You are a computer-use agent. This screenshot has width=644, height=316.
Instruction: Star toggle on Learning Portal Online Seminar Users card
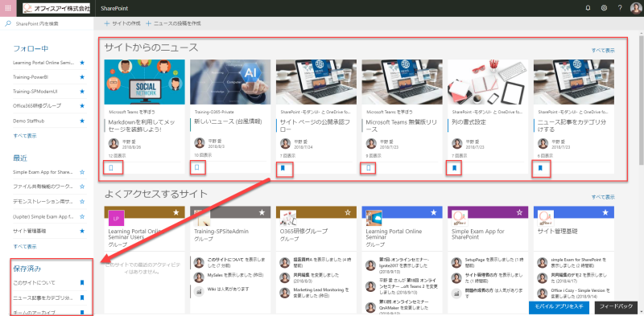coord(176,212)
